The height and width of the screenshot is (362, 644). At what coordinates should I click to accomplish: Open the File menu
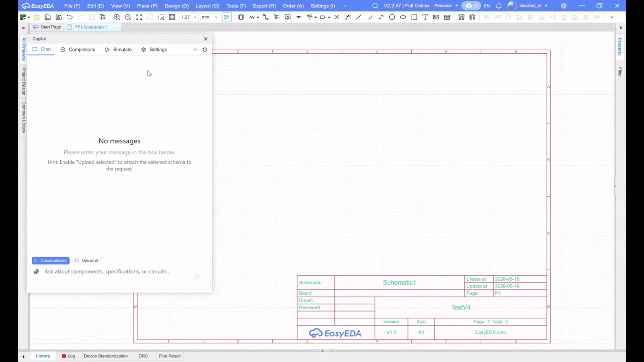[72, 6]
